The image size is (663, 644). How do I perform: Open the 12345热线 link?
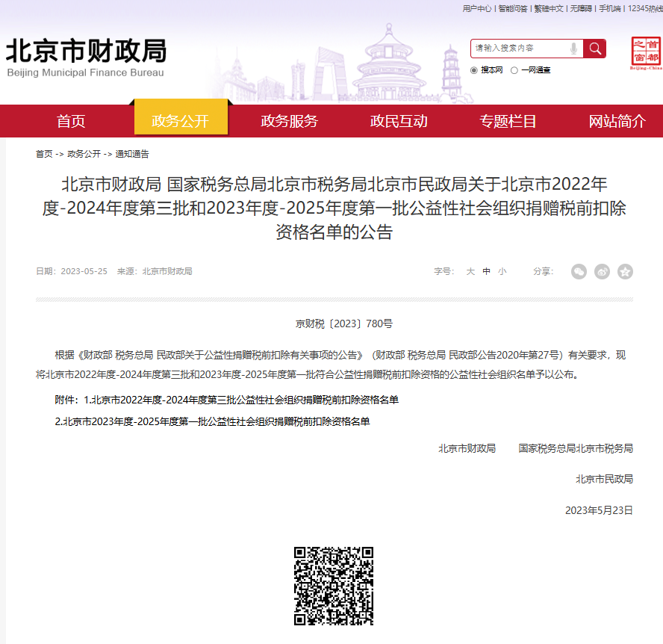pos(645,8)
